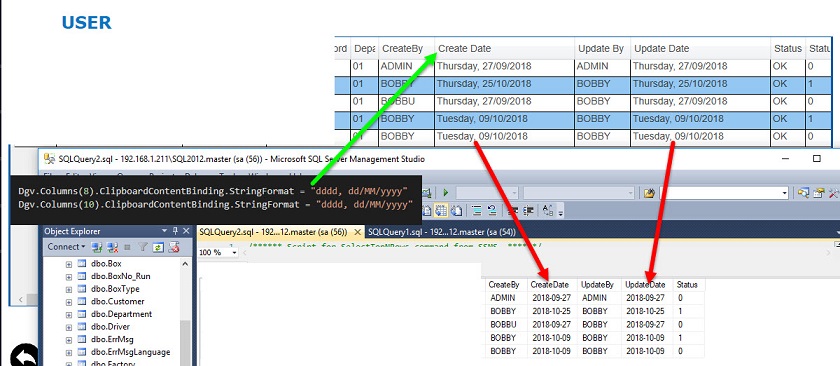840x366 pixels.
Task: Open the empty combo box beside the folder icon
Action: pyautogui.click(x=724, y=193)
